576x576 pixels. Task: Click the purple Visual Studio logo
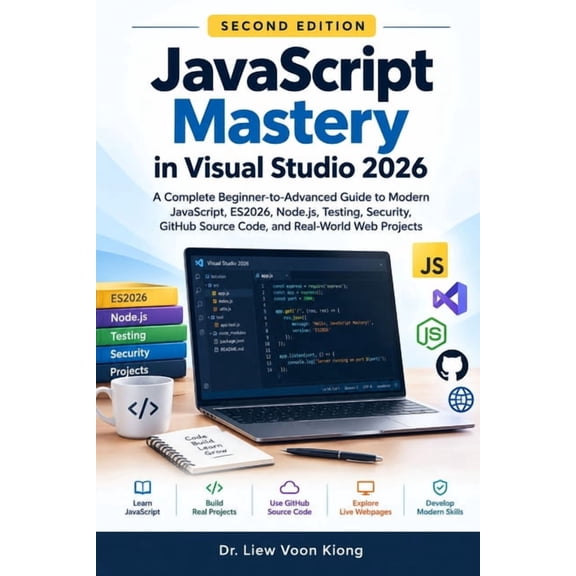pyautogui.click(x=450, y=298)
